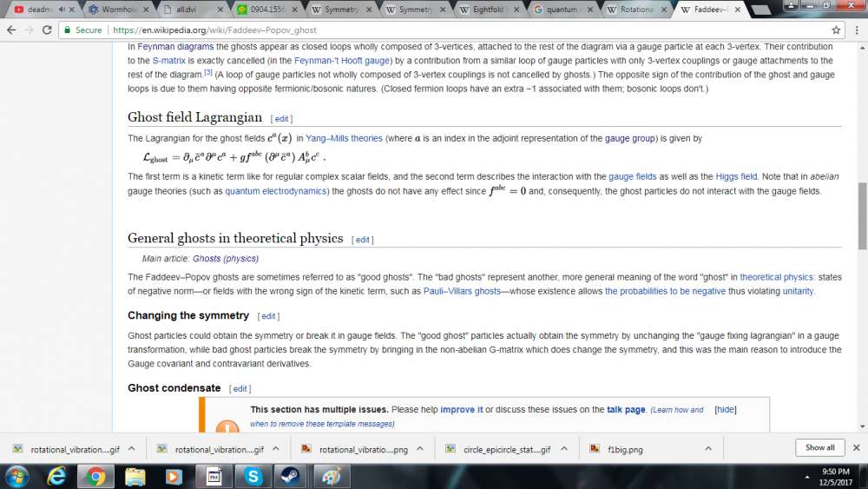Mute the YouTube tab's speaker icon
868x489 pixels.
[x=61, y=10]
